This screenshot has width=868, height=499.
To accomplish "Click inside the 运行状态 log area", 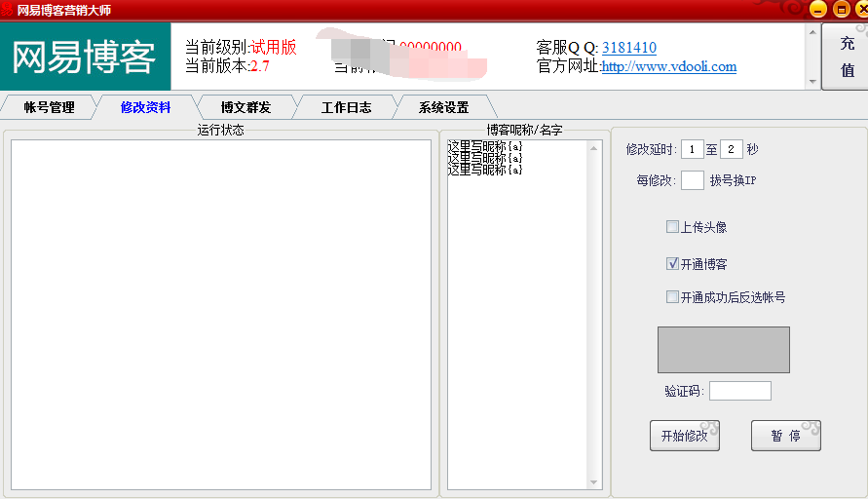I will point(221,315).
